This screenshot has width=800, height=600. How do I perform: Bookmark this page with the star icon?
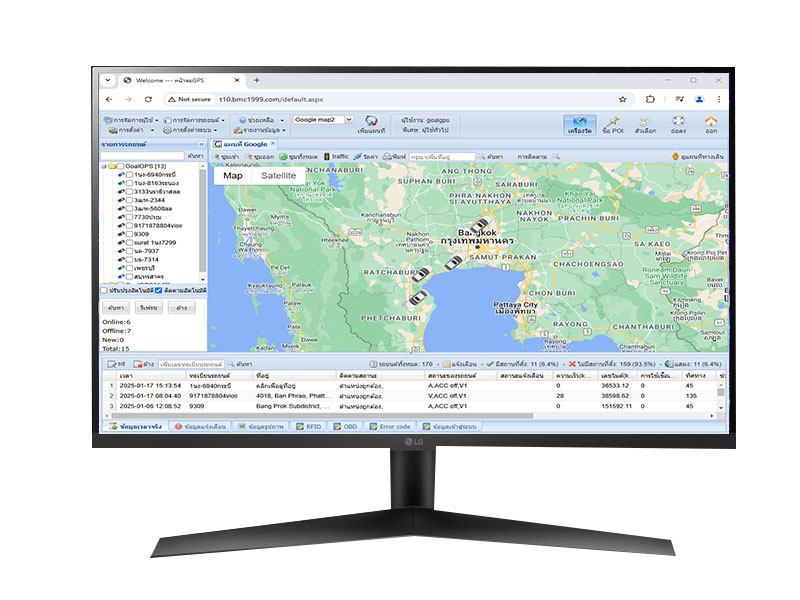622,99
